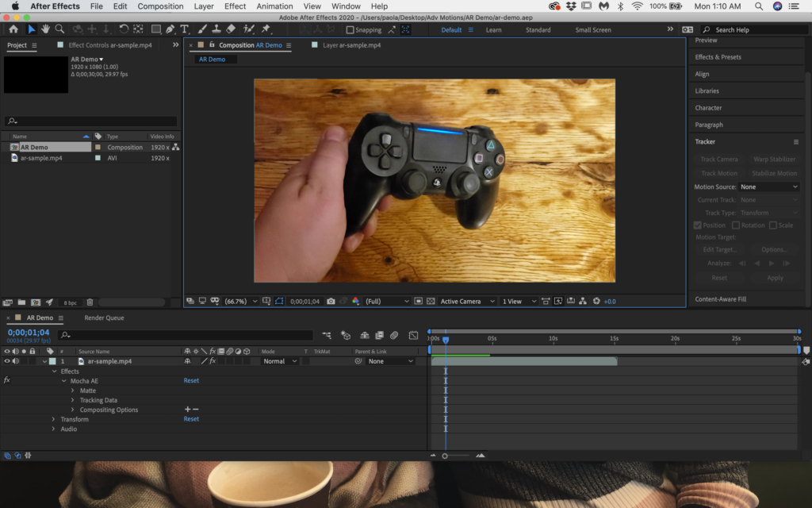This screenshot has height=508, width=812.
Task: Select the Clone Stamp tool
Action: point(217,29)
